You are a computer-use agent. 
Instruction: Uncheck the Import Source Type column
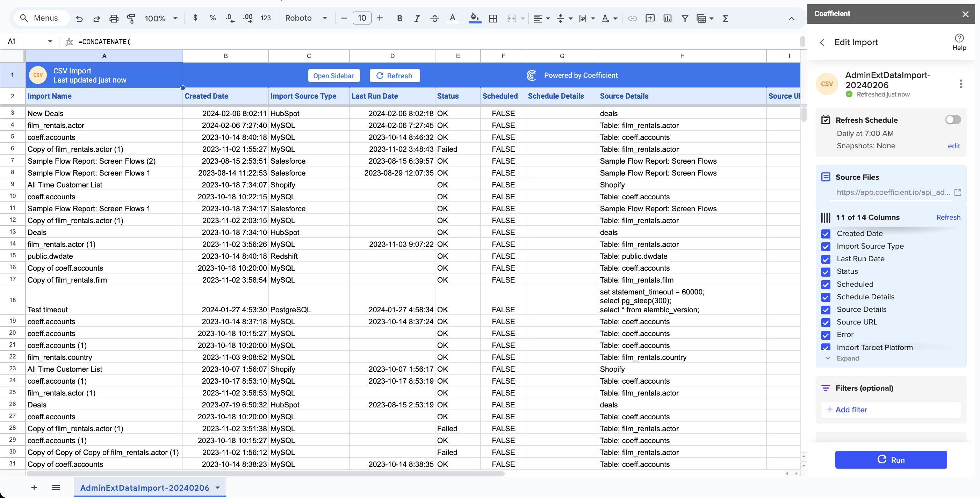(x=826, y=246)
